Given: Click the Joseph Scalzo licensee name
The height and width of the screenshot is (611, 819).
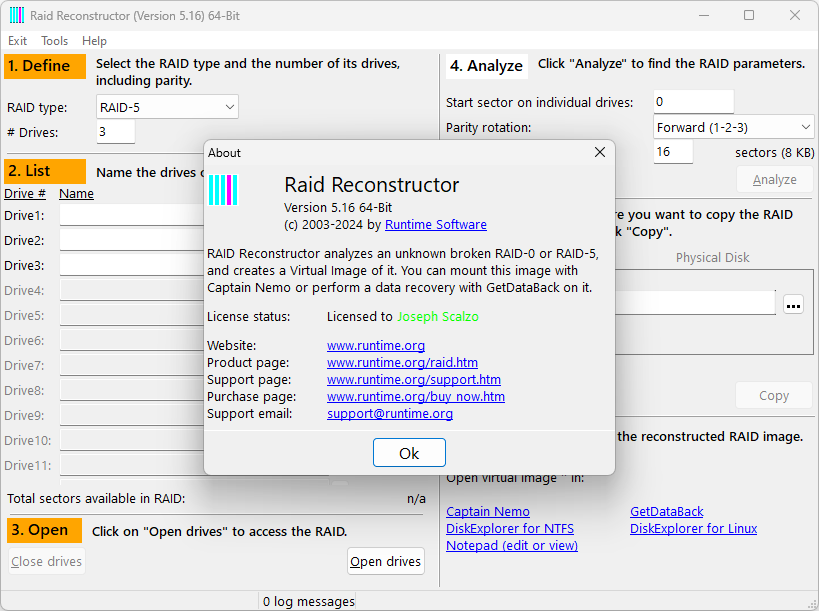Looking at the screenshot, I should [x=438, y=317].
